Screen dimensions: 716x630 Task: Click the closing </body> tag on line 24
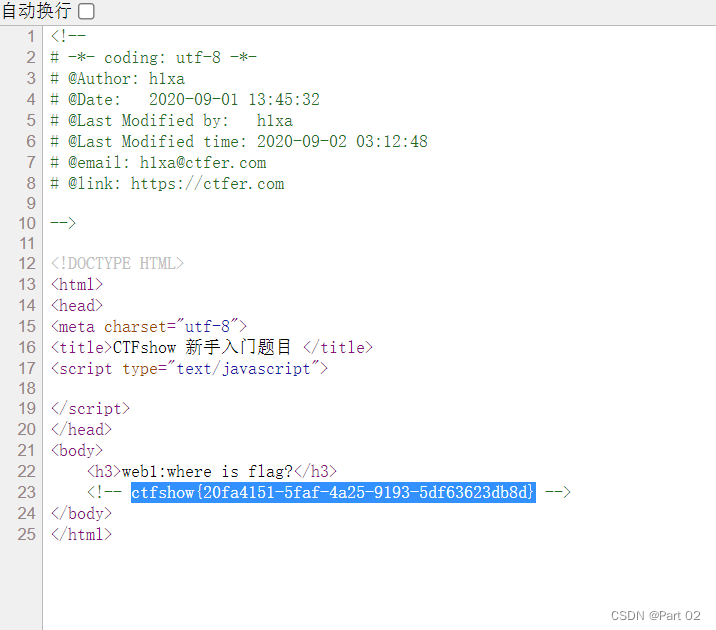click(x=81, y=513)
